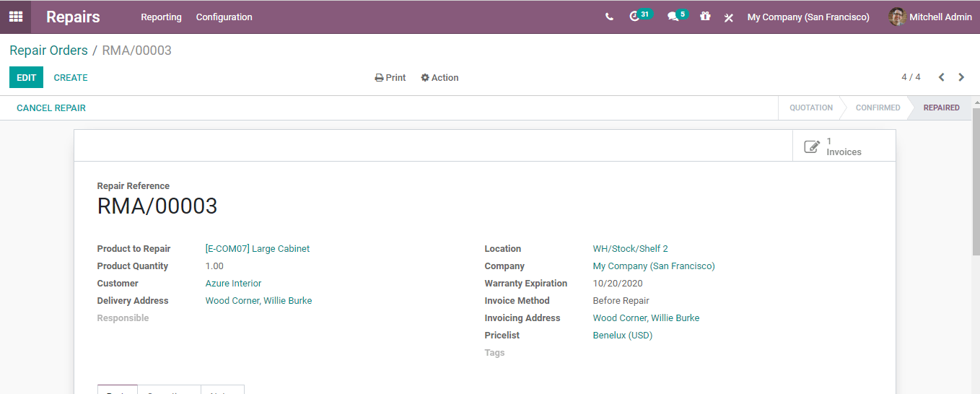
Task: Open invoicing address Wood Corner, Willie Burke
Action: tap(646, 318)
